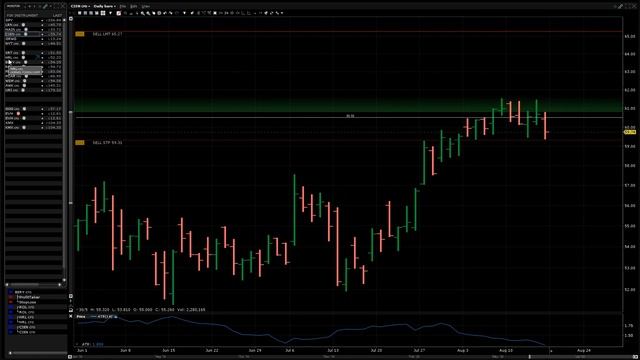Click the red and white chart toolbar icon

click(118, 13)
